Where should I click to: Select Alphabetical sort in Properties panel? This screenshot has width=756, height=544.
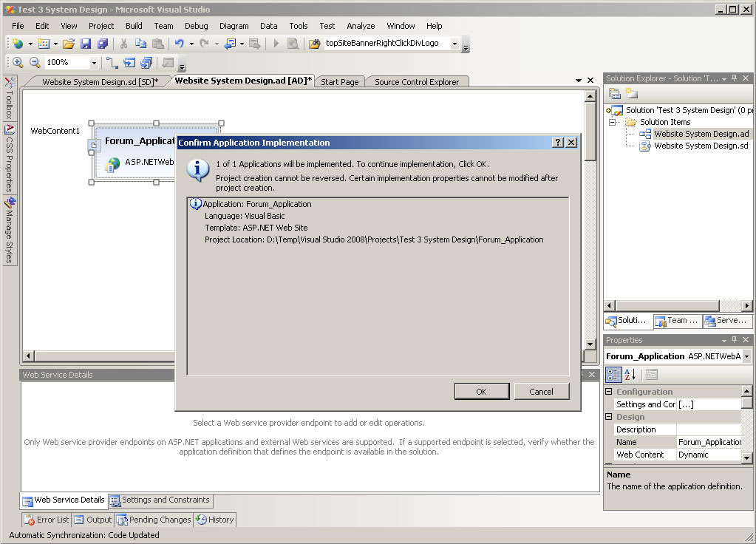(x=630, y=375)
